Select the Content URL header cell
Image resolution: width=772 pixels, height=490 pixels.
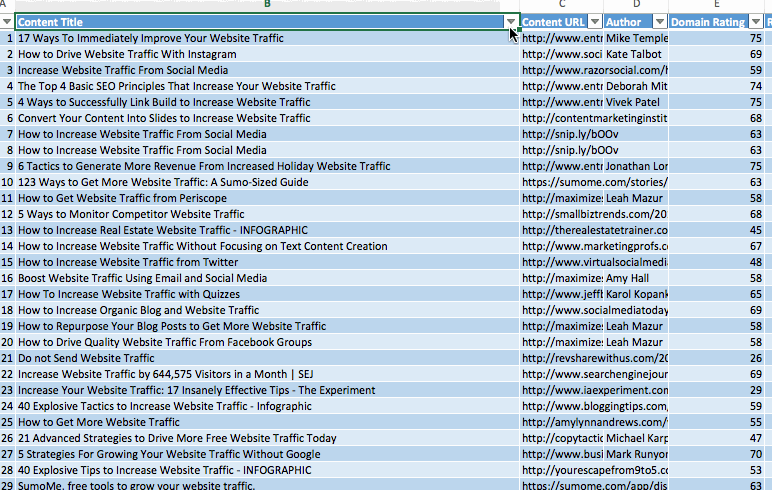click(561, 22)
